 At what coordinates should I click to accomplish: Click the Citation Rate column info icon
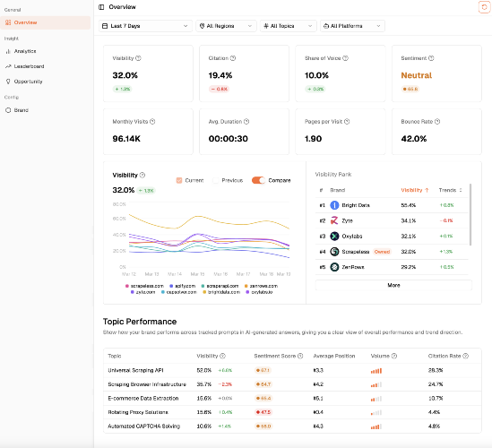[x=466, y=356]
